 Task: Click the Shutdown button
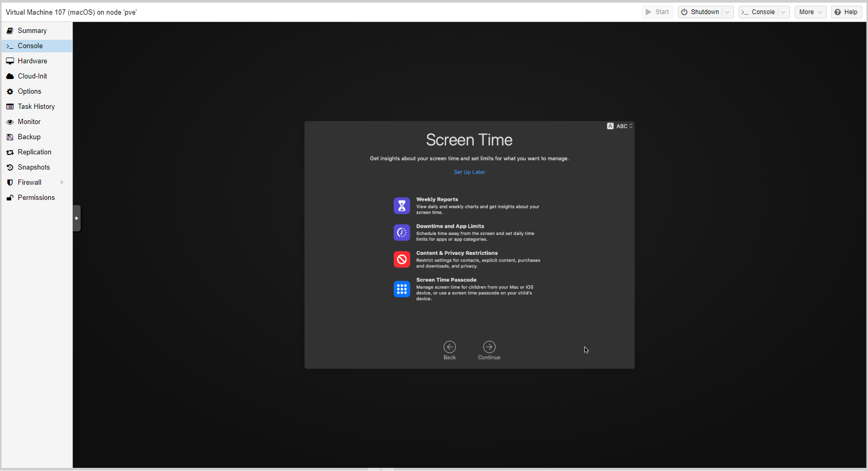[700, 12]
